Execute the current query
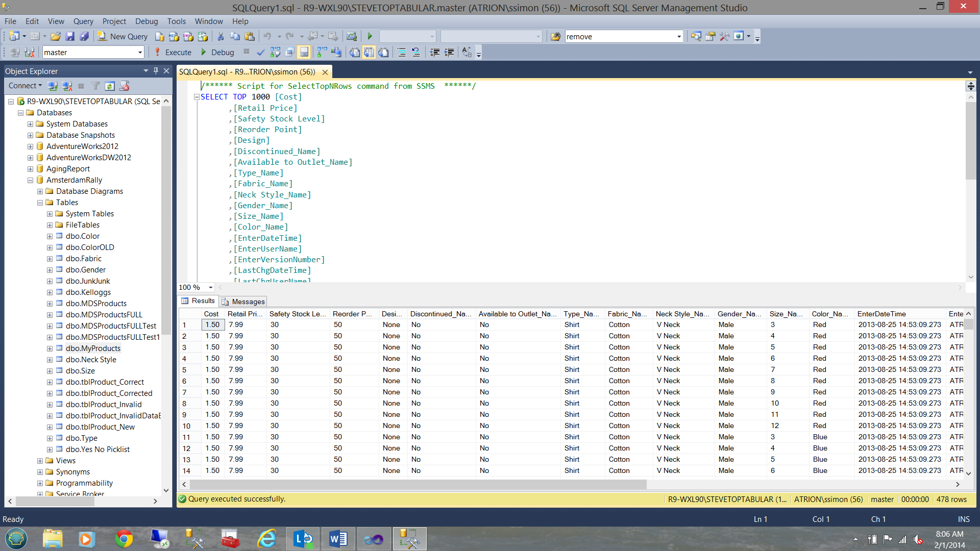Viewport: 980px width, 551px height. [173, 52]
